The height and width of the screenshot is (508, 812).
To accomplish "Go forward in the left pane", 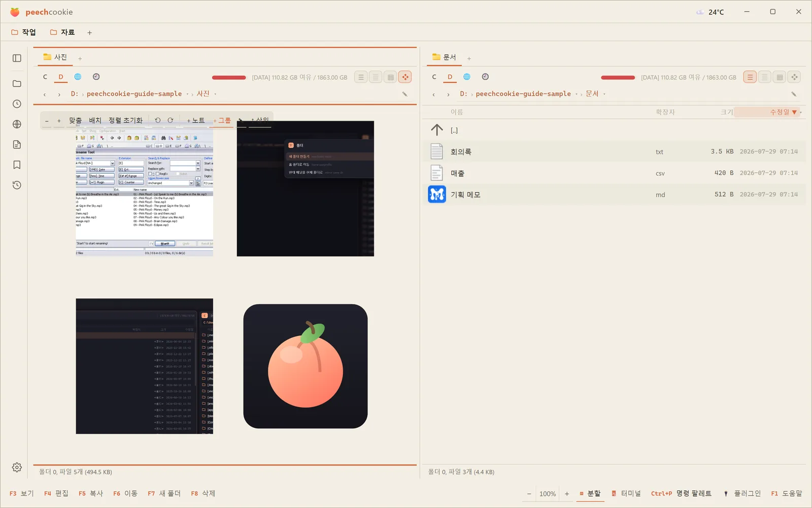I will (59, 94).
